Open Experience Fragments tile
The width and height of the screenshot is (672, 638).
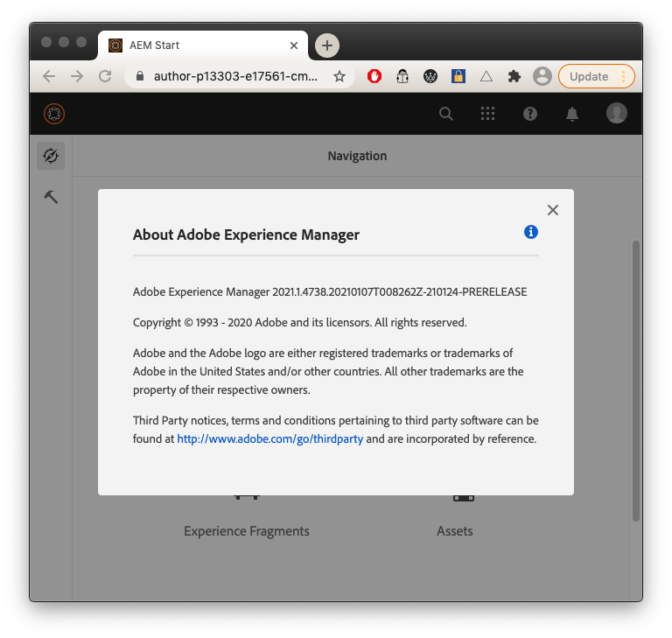[x=247, y=531]
